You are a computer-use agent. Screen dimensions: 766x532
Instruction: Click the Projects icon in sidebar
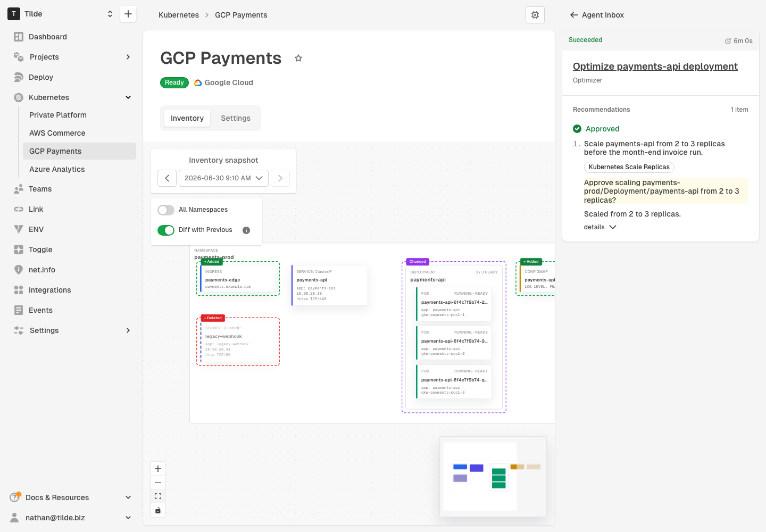19,57
